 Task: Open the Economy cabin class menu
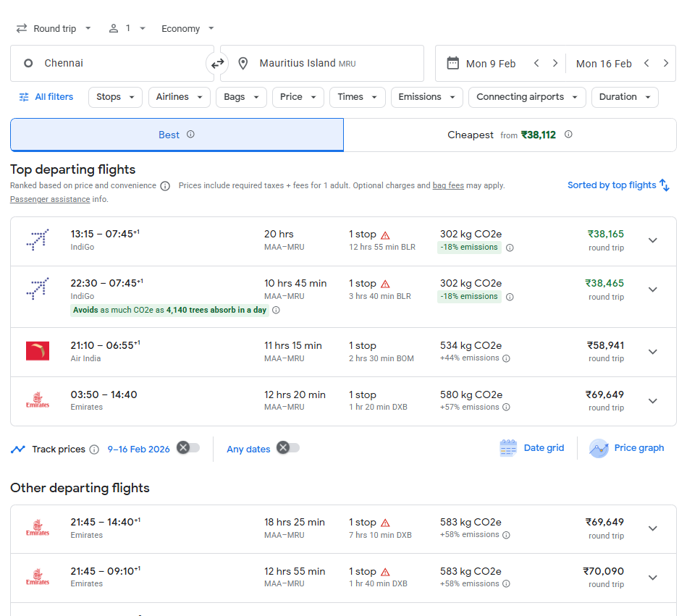click(x=186, y=28)
